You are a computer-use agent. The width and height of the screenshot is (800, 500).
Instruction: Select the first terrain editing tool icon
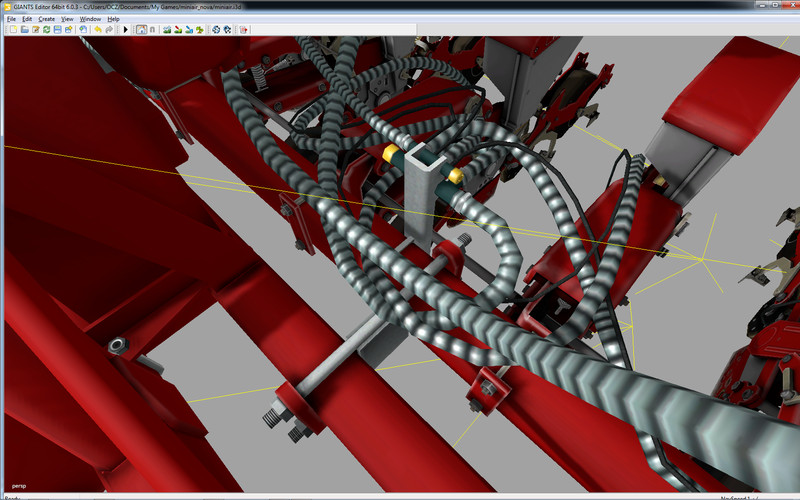point(167,30)
